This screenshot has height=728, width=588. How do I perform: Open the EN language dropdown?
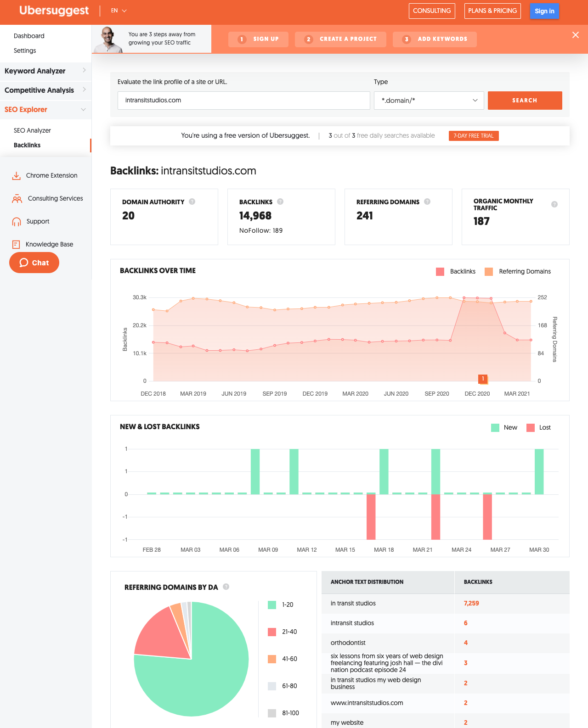(119, 11)
